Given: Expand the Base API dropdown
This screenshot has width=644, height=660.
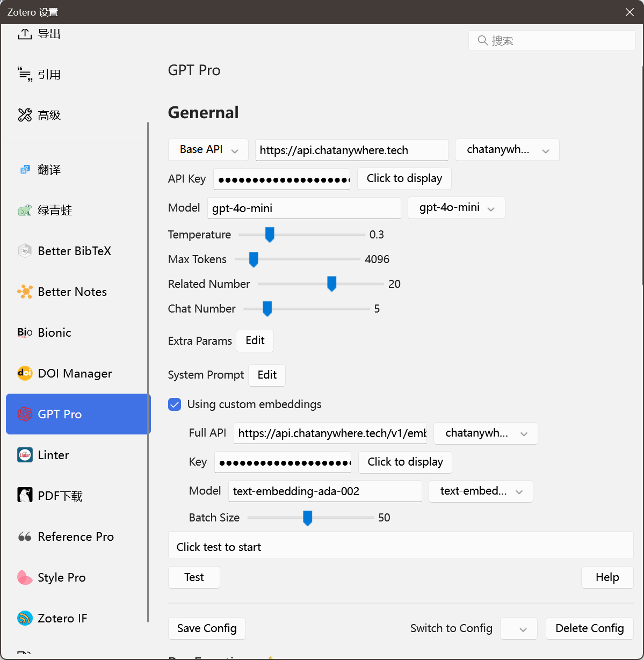Looking at the screenshot, I should pyautogui.click(x=208, y=150).
